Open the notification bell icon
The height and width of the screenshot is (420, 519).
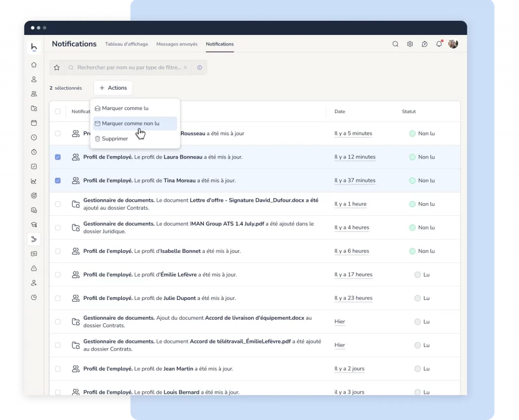point(439,44)
